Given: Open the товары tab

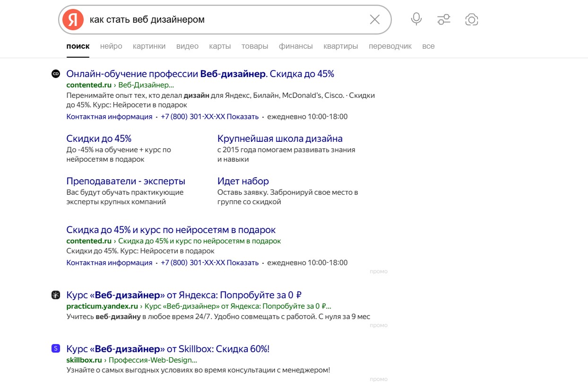Looking at the screenshot, I should 255,46.
